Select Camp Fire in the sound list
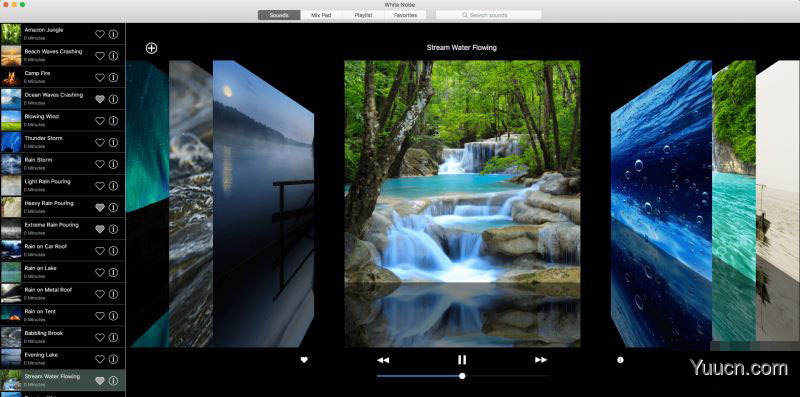This screenshot has height=397, width=800. [62, 78]
